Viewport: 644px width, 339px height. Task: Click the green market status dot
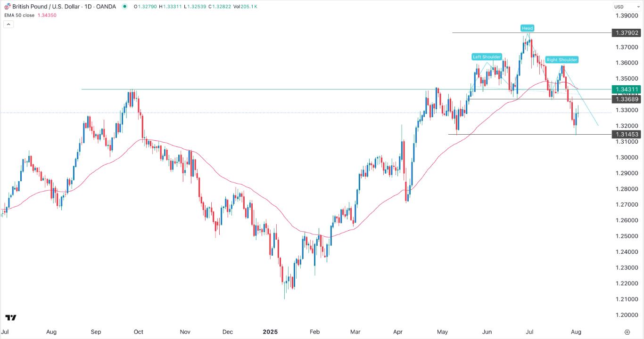[x=125, y=7]
